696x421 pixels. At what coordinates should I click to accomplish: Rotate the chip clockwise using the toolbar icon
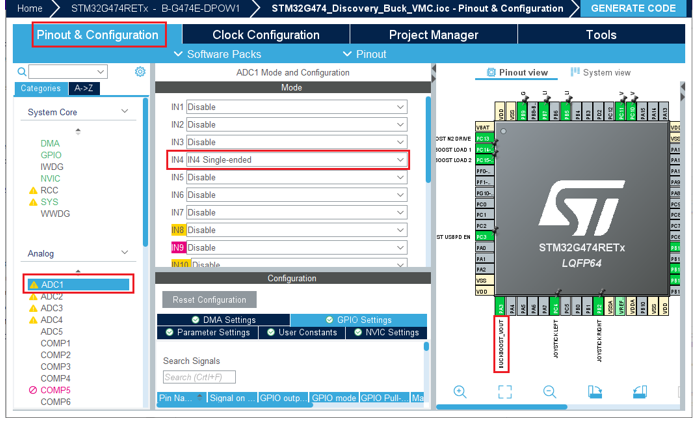point(595,392)
